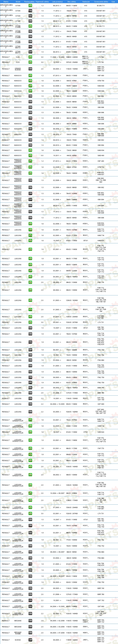Click the '5AM 400' engine code cell

(x=101, y=155)
